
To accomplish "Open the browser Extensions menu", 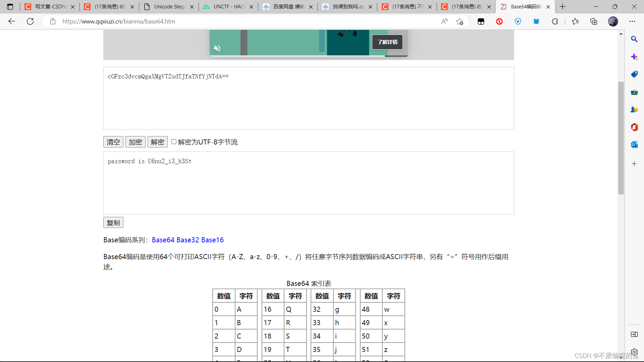I will pos(555,21).
